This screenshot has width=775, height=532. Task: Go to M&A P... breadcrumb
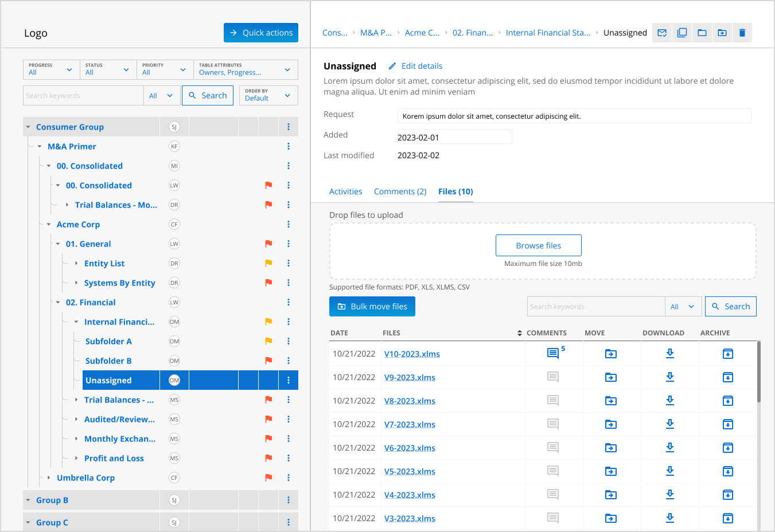click(376, 33)
